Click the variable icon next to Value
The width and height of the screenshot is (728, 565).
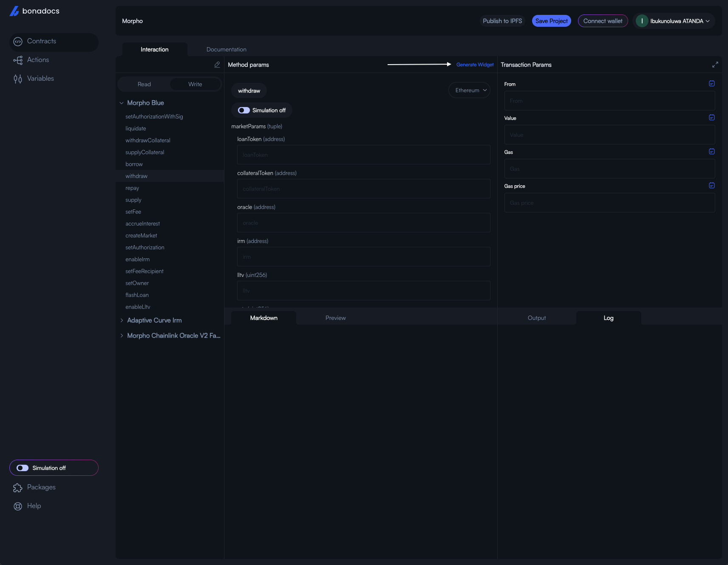(712, 118)
